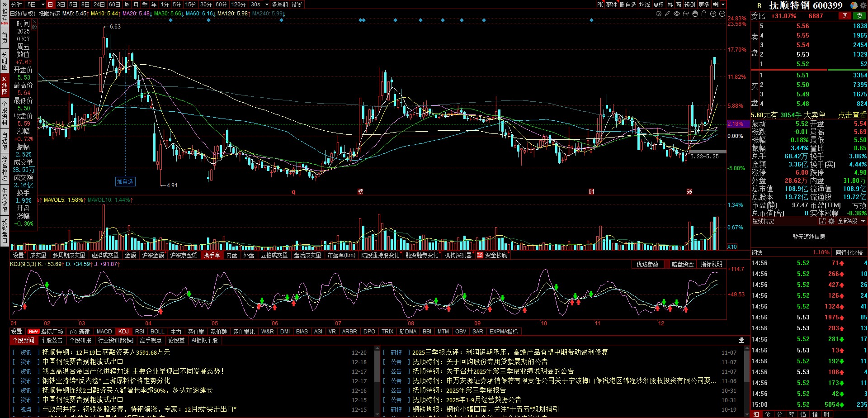Open 多周期 multi-period view
This screenshot has width=868, height=418.
[279, 5]
